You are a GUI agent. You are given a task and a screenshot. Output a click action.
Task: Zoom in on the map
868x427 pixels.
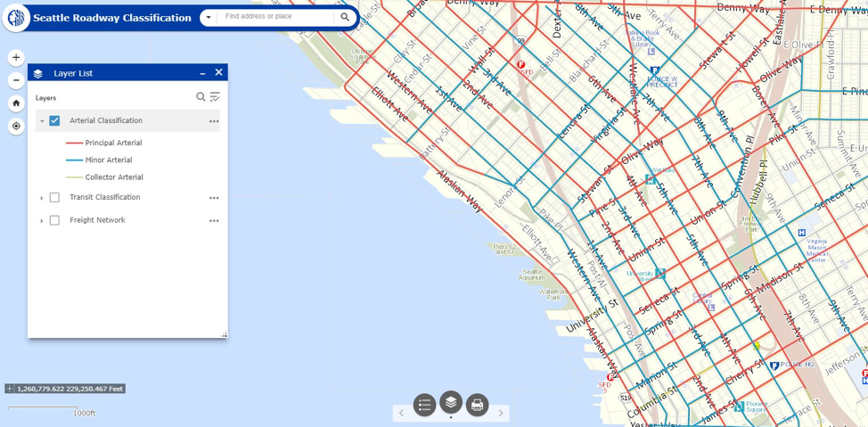click(x=16, y=58)
